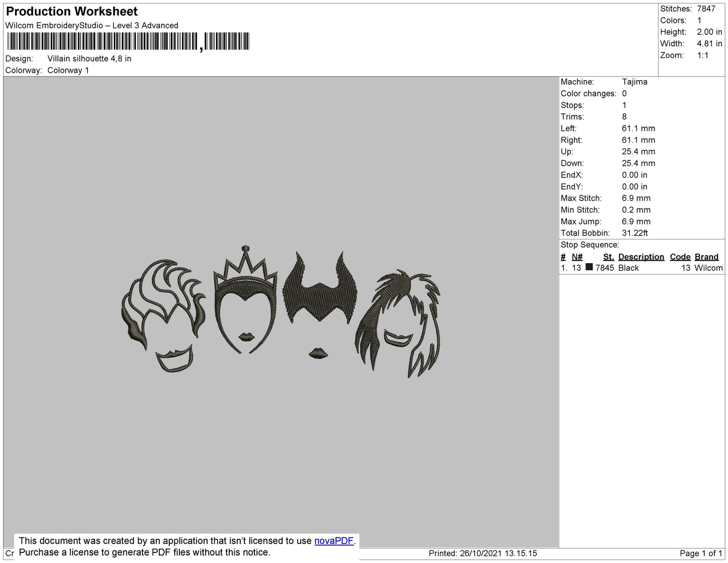728x563 pixels.
Task: Select design name 'Villain silhouette 4,8 in'
Action: click(89, 58)
